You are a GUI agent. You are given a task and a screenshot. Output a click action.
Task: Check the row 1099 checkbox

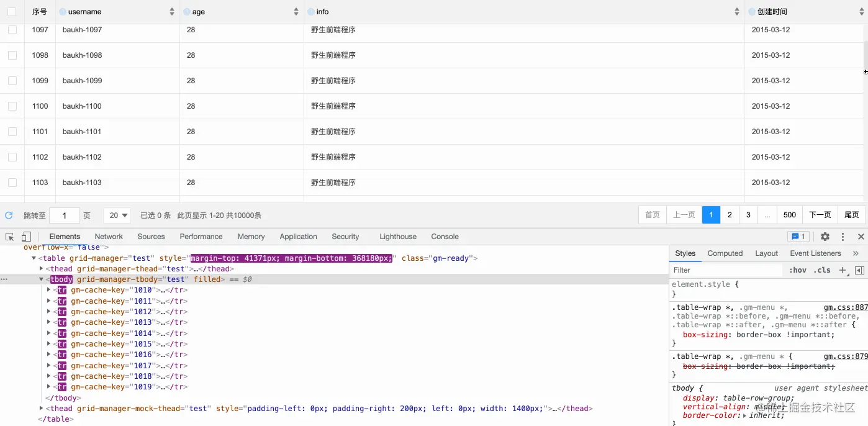point(12,81)
